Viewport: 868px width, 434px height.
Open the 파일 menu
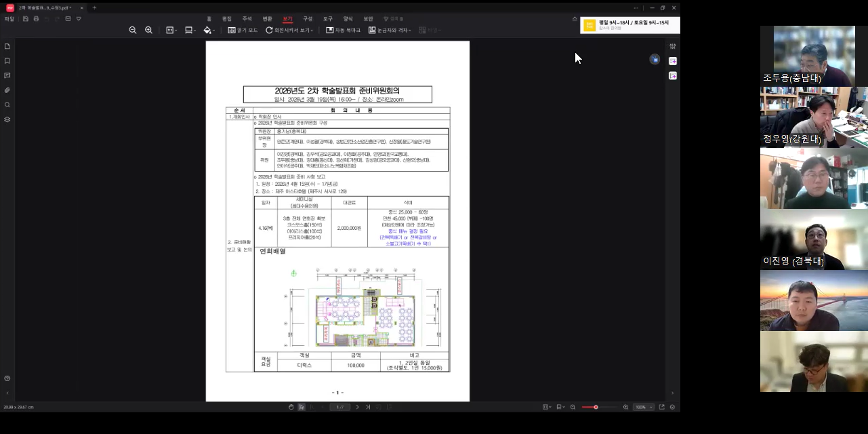[9, 19]
